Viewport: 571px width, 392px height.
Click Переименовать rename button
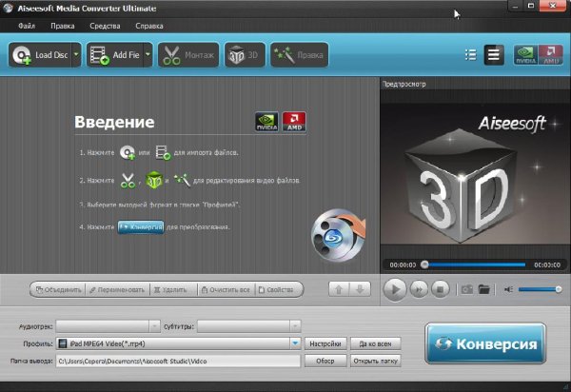pos(117,290)
